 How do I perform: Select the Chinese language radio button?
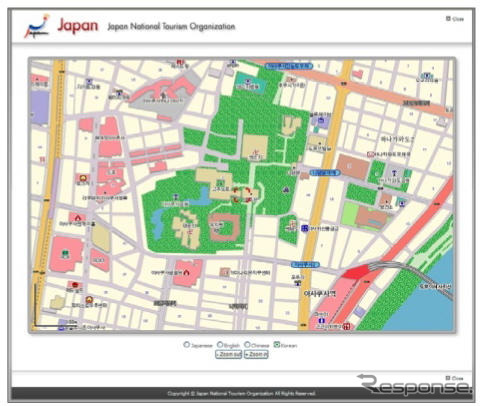247,345
